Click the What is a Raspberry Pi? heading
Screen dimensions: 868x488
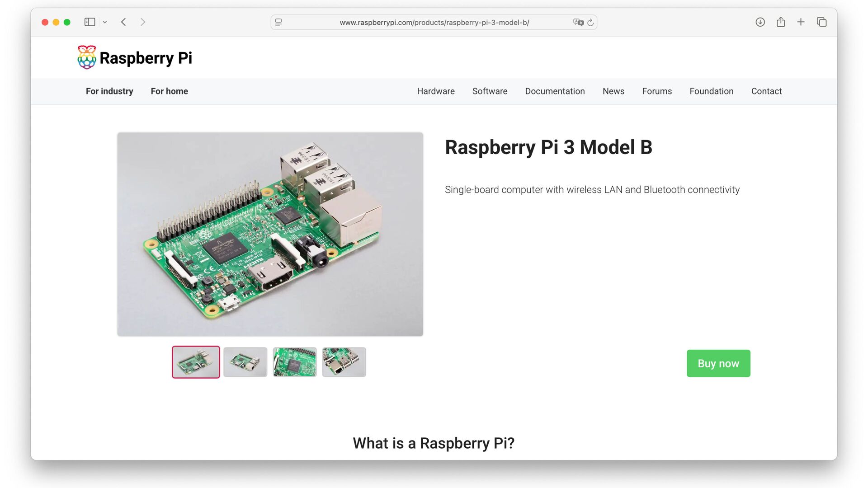coord(434,443)
